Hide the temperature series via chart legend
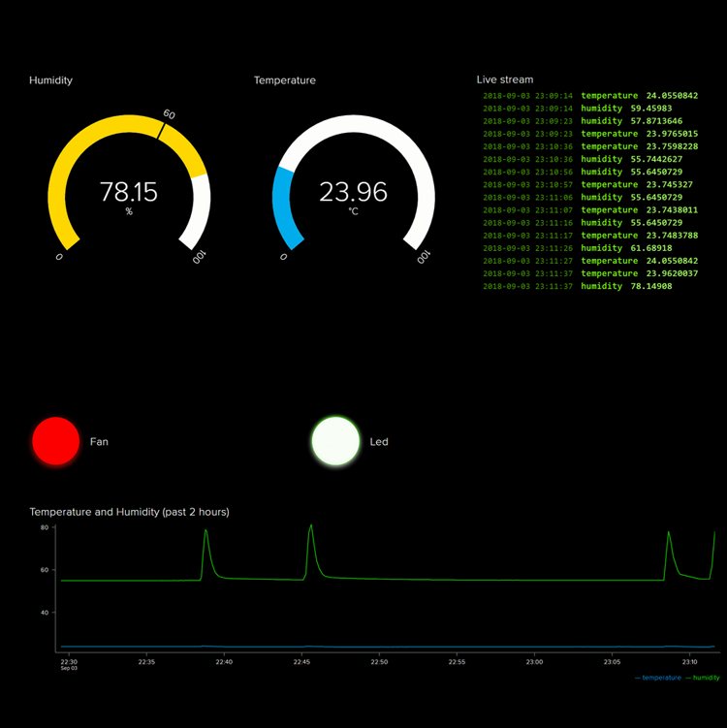The width and height of the screenshot is (727, 728). coord(661,678)
